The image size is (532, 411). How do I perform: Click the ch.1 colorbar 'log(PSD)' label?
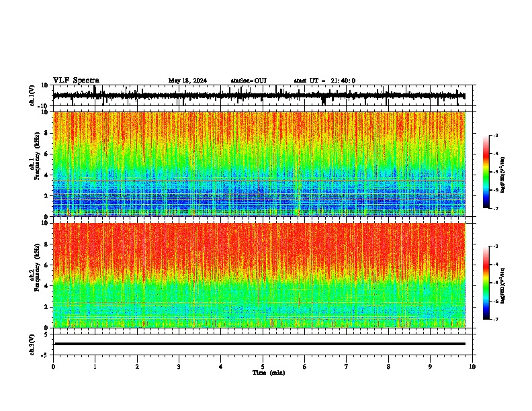pyautogui.click(x=503, y=175)
